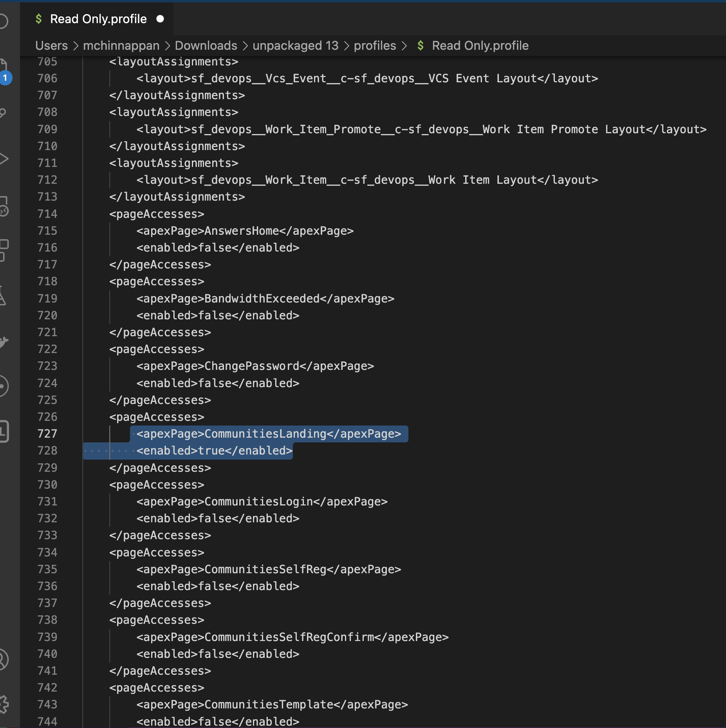The image size is (726, 728).
Task: Click line number 728 in gutter
Action: [47, 451]
